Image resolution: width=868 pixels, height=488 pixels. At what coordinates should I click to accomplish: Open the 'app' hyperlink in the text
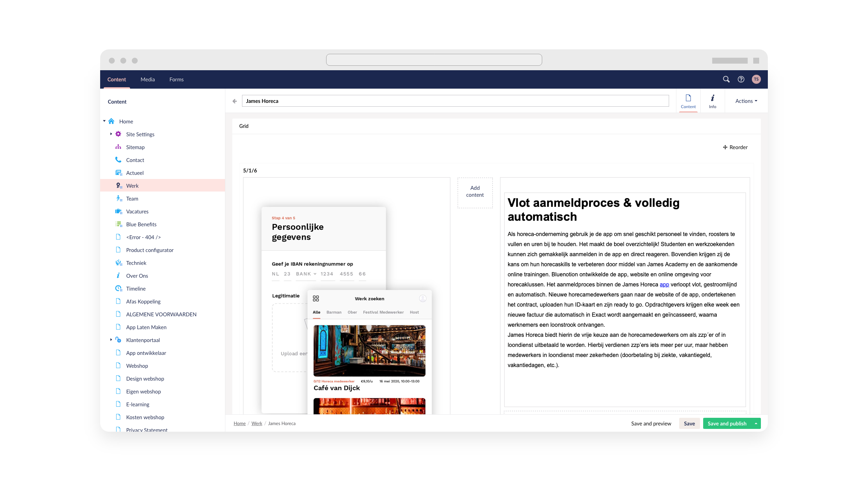click(x=664, y=284)
